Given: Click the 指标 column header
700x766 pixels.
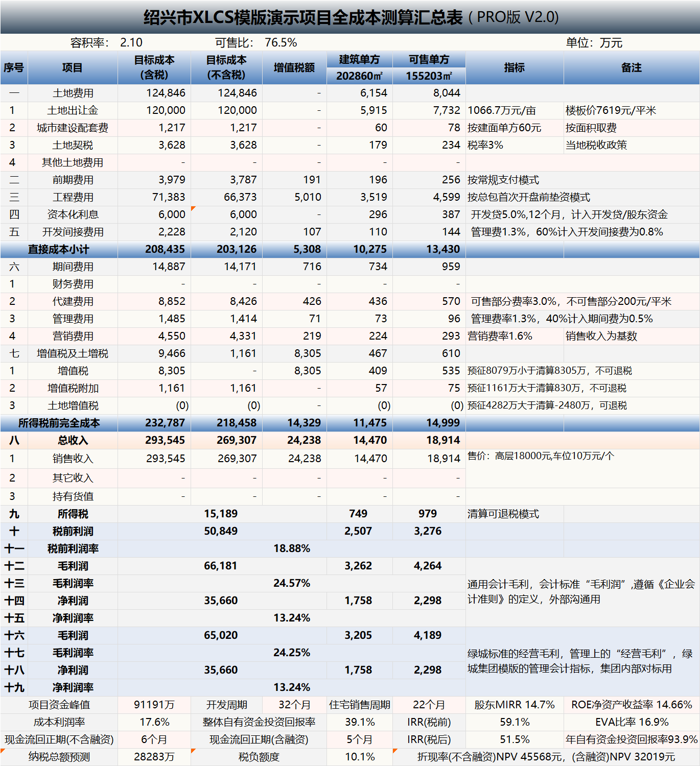Looking at the screenshot, I should 514,67.
